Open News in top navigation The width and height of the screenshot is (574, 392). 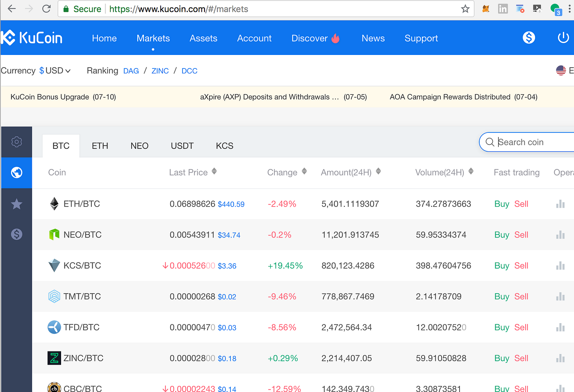pyautogui.click(x=373, y=38)
